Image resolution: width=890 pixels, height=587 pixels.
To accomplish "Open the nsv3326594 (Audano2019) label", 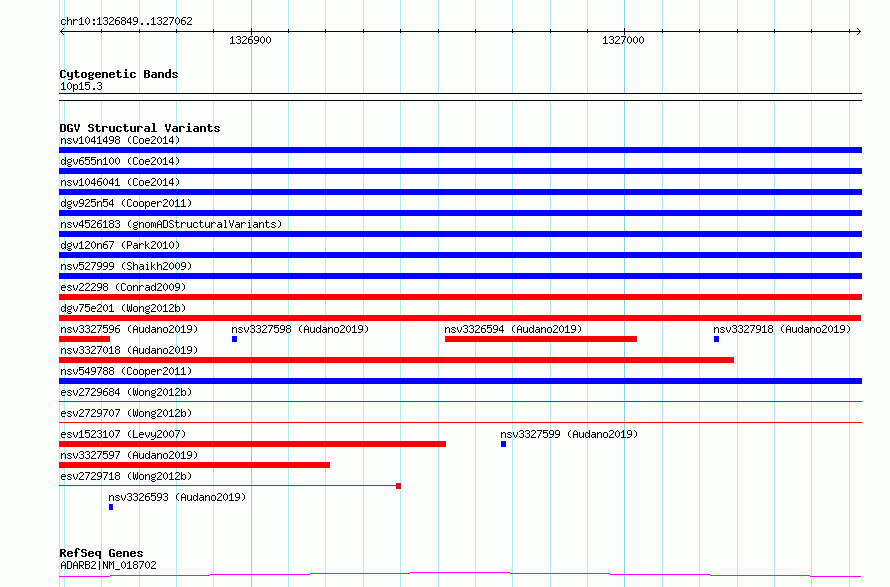I will click(x=513, y=329).
